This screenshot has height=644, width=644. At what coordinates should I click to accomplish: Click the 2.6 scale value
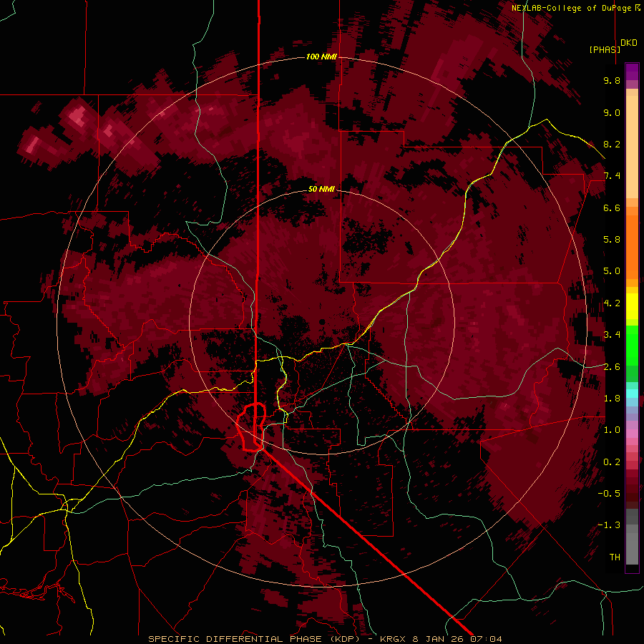[x=612, y=367]
